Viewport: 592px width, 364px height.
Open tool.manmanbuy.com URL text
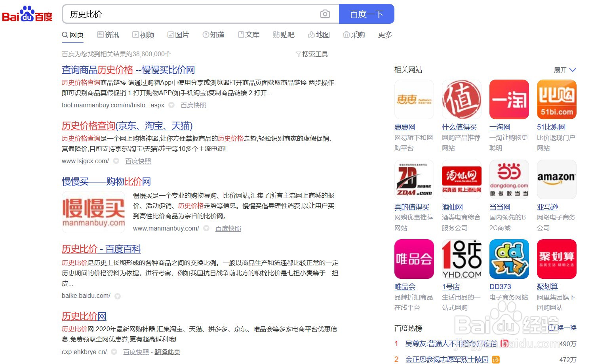pyautogui.click(x=113, y=105)
